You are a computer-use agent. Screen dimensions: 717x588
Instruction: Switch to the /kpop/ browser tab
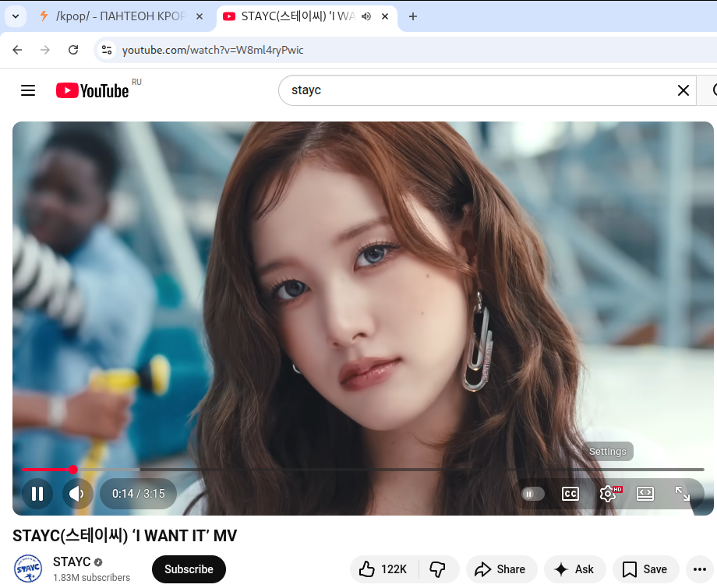click(x=120, y=16)
